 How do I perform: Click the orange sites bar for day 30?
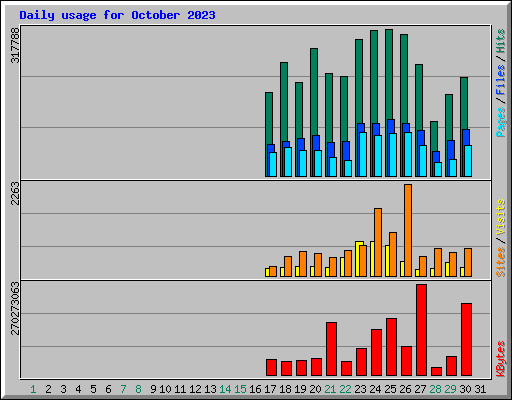(x=468, y=262)
